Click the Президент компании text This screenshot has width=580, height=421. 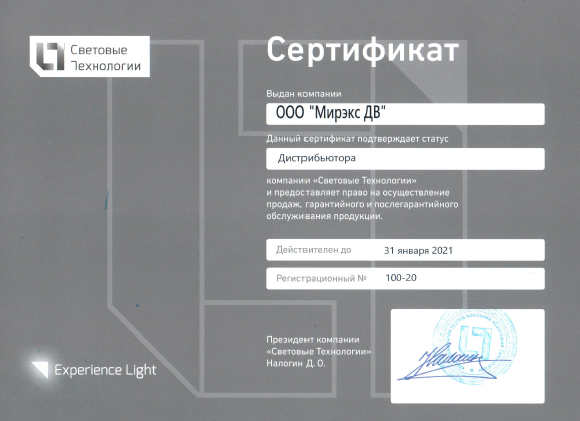[x=313, y=340]
